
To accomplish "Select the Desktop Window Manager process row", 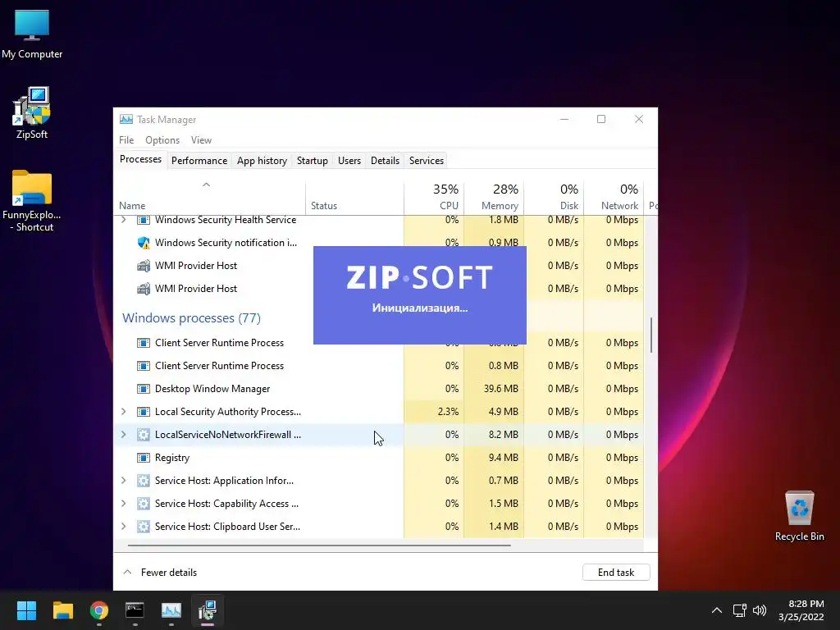I will click(379, 389).
